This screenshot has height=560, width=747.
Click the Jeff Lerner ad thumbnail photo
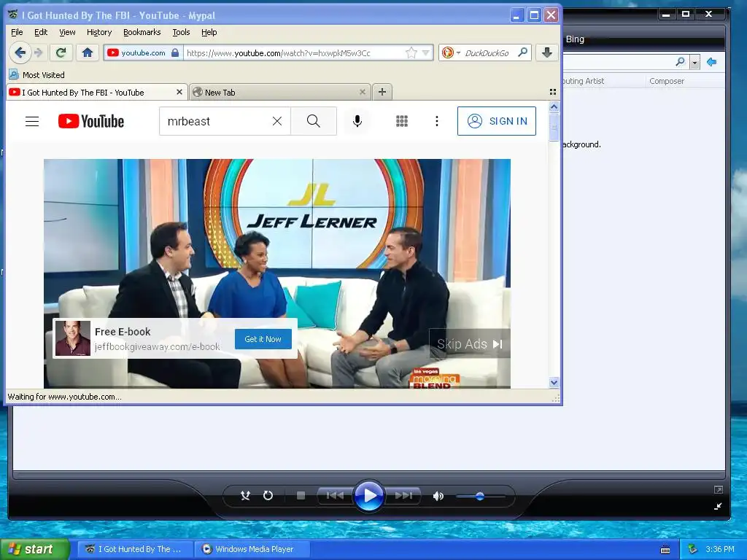(x=72, y=338)
